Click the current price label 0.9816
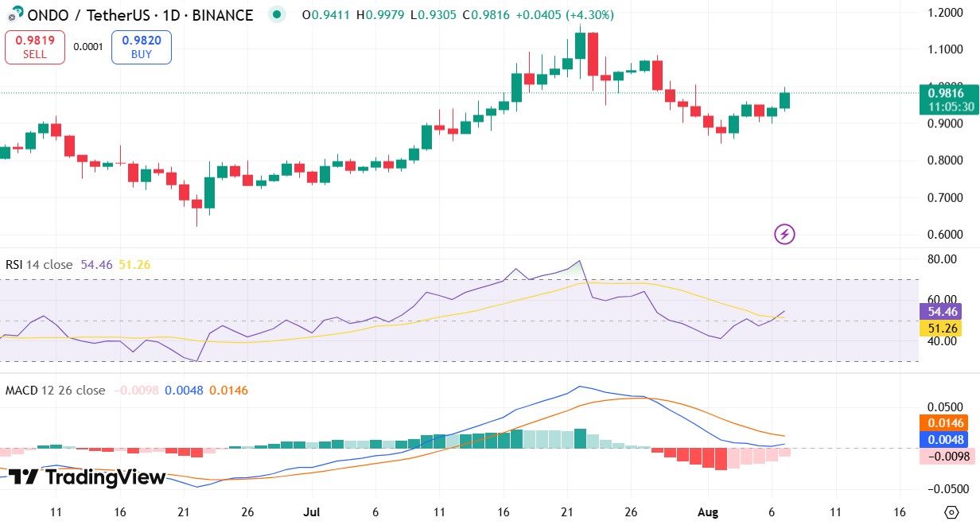 click(948, 99)
